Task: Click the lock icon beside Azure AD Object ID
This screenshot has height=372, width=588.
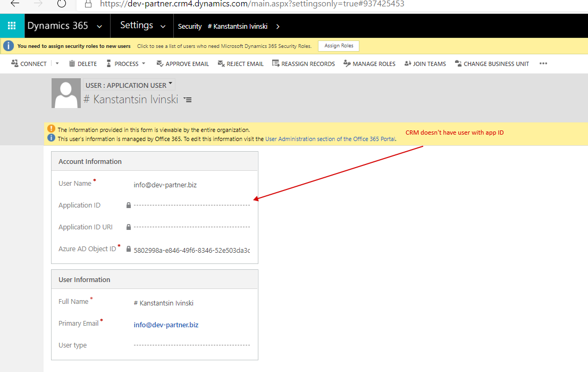Action: (129, 249)
